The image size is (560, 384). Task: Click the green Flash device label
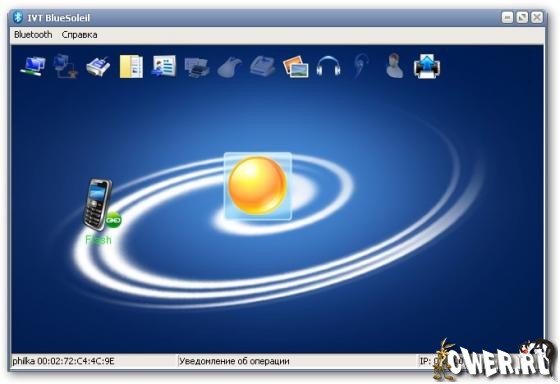coord(98,240)
